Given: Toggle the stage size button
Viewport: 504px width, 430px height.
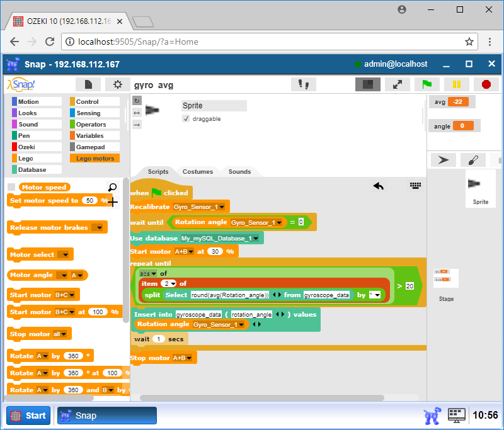Looking at the screenshot, I should click(368, 84).
